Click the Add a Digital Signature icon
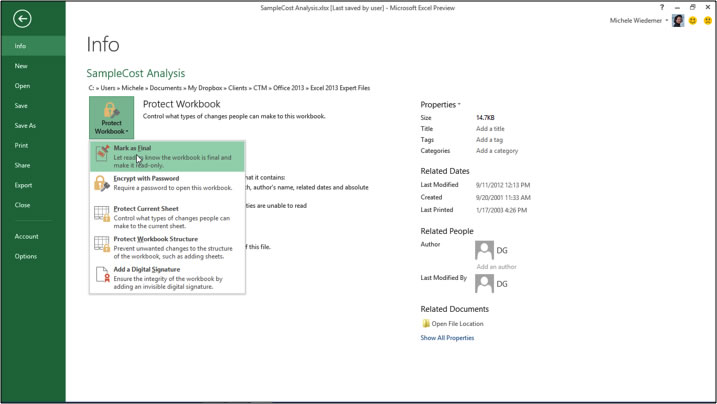Viewport: 717px width, 404px height. click(x=102, y=275)
